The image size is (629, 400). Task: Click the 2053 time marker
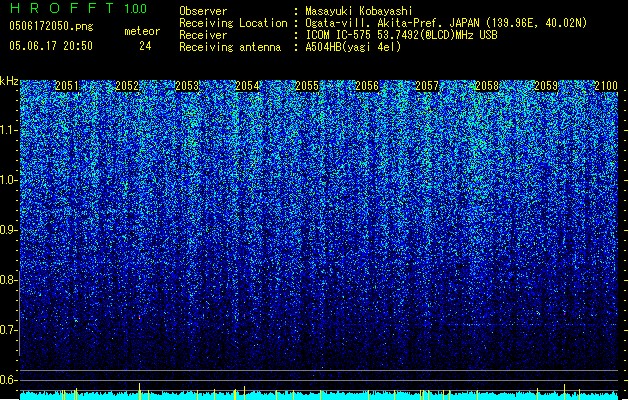[187, 86]
